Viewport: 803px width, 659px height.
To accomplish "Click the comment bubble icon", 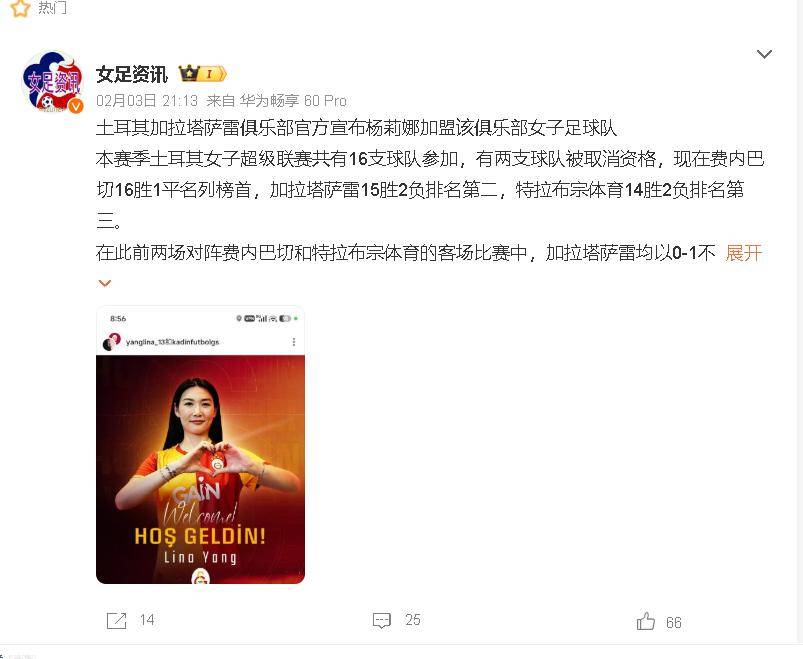I will pyautogui.click(x=382, y=621).
